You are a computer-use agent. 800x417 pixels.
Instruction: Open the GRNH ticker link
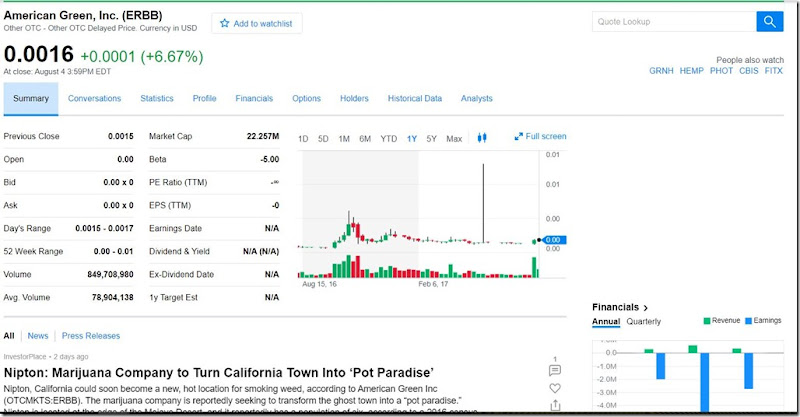(661, 71)
